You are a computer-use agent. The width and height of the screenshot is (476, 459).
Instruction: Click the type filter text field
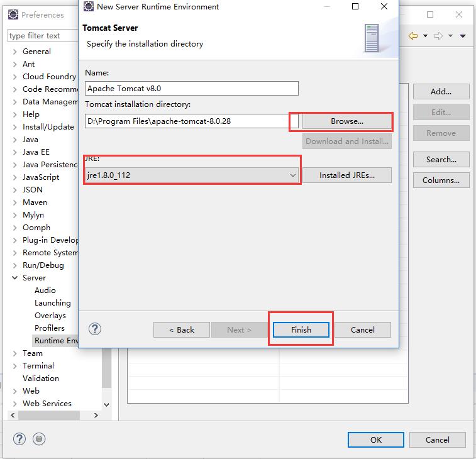click(43, 35)
